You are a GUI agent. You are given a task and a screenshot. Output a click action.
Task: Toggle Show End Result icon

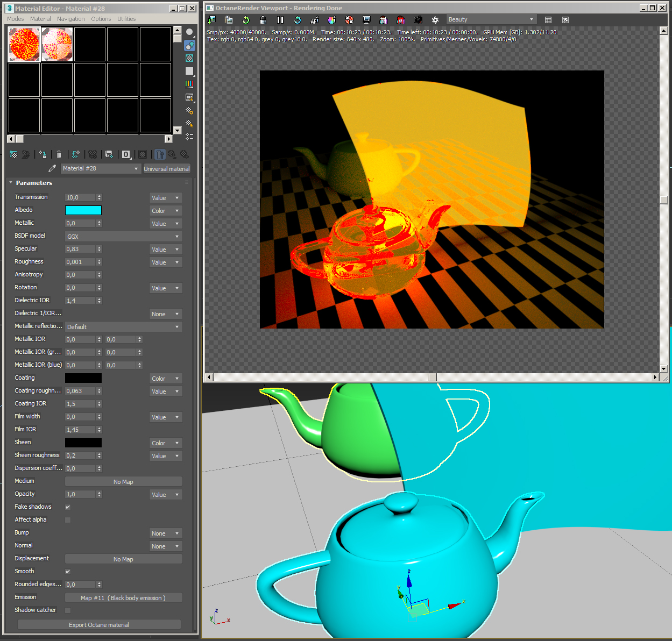160,154
